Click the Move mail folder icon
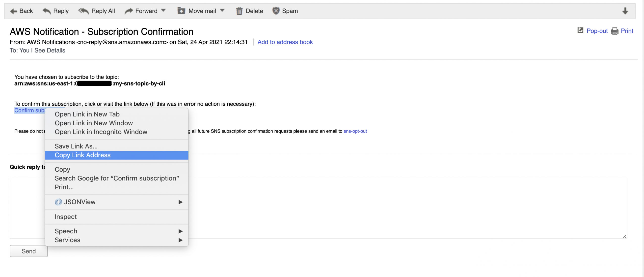The width and height of the screenshot is (644, 277). point(181,11)
